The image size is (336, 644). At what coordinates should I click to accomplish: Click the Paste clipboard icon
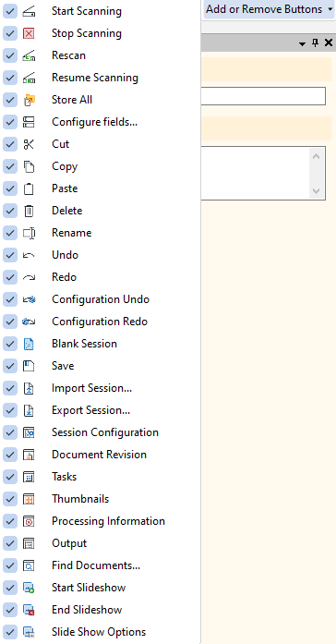pos(29,188)
